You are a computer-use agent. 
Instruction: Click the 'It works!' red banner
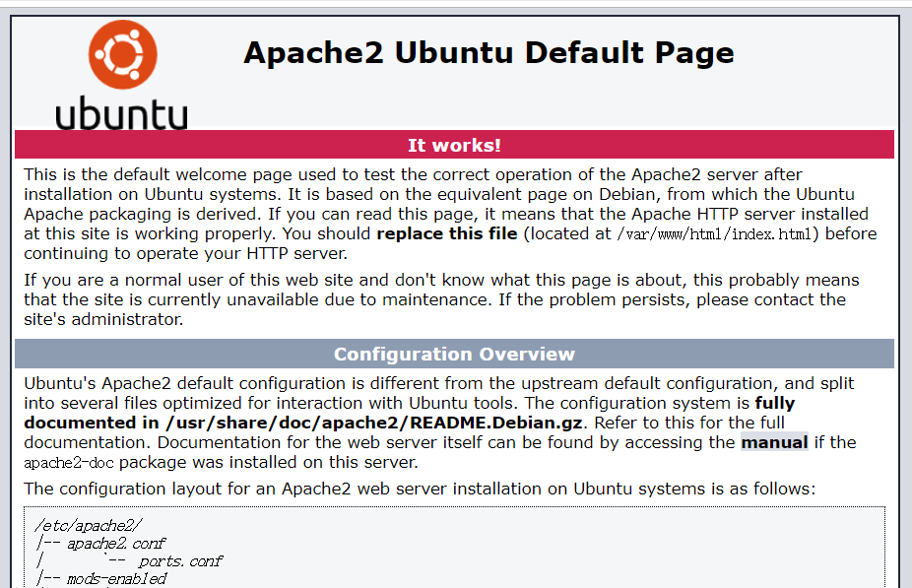pos(454,145)
